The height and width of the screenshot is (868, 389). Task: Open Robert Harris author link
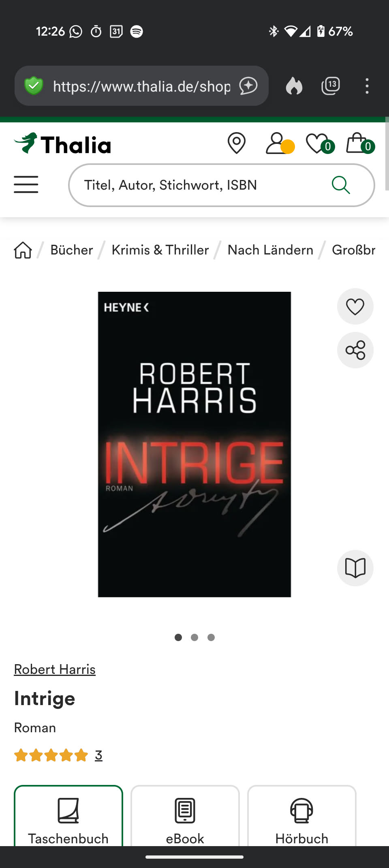[x=55, y=669]
